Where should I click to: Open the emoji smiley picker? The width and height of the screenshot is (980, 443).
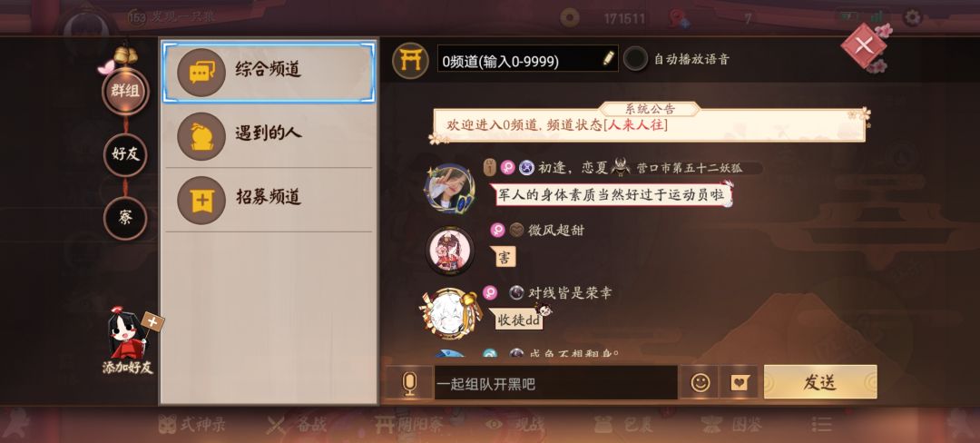coord(700,382)
